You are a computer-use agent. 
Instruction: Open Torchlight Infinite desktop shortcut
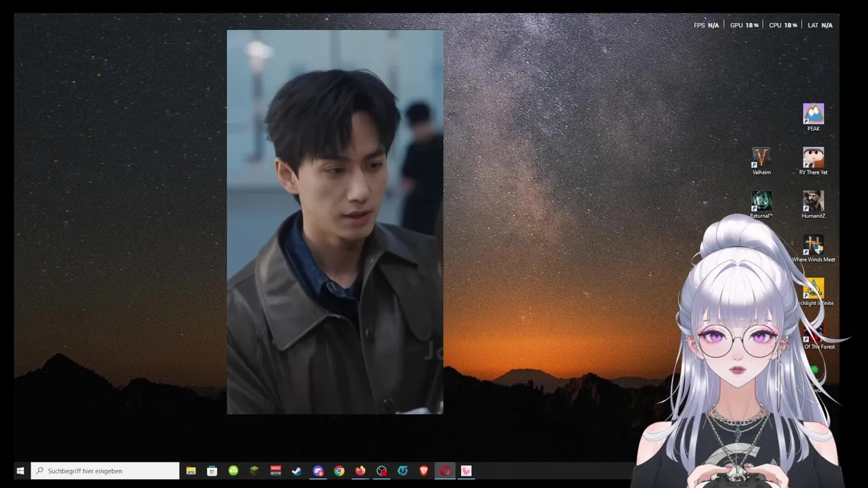[814, 292]
